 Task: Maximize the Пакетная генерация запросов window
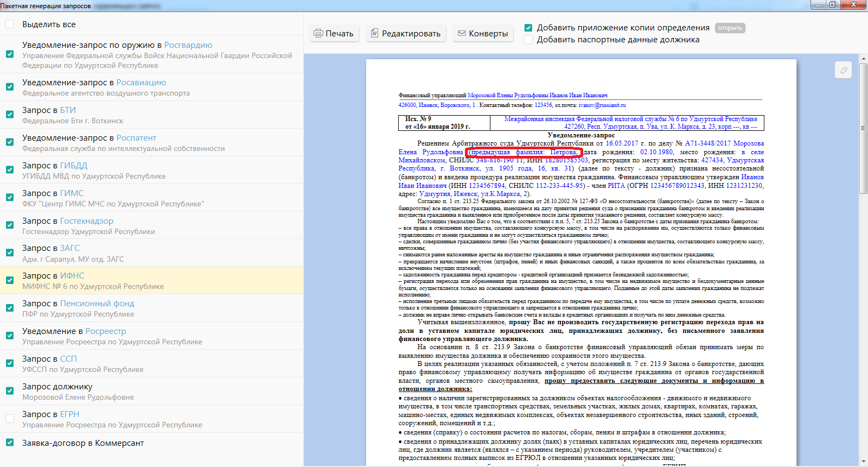(x=833, y=5)
